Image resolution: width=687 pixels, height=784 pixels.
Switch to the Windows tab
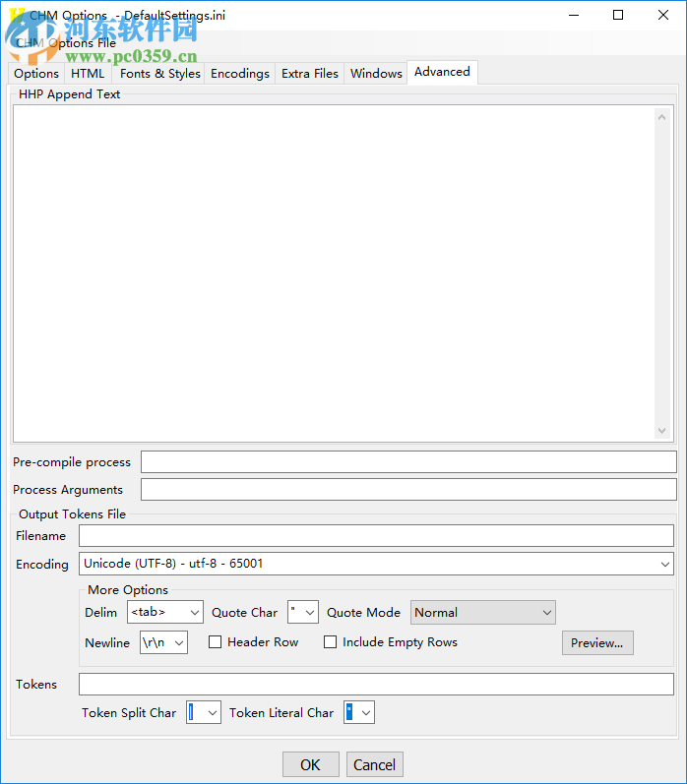click(376, 74)
